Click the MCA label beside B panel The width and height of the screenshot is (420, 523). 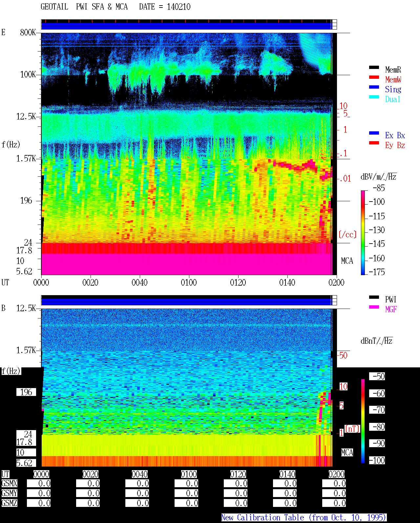pos(347,452)
